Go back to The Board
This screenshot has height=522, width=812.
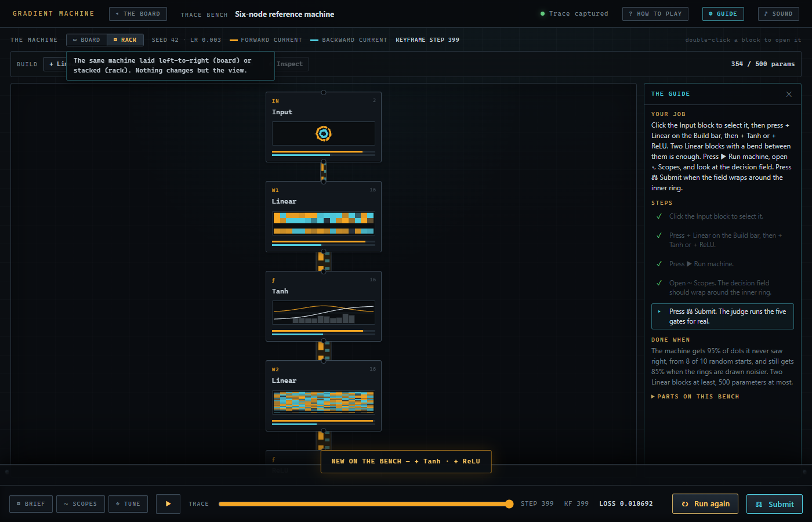(x=138, y=14)
